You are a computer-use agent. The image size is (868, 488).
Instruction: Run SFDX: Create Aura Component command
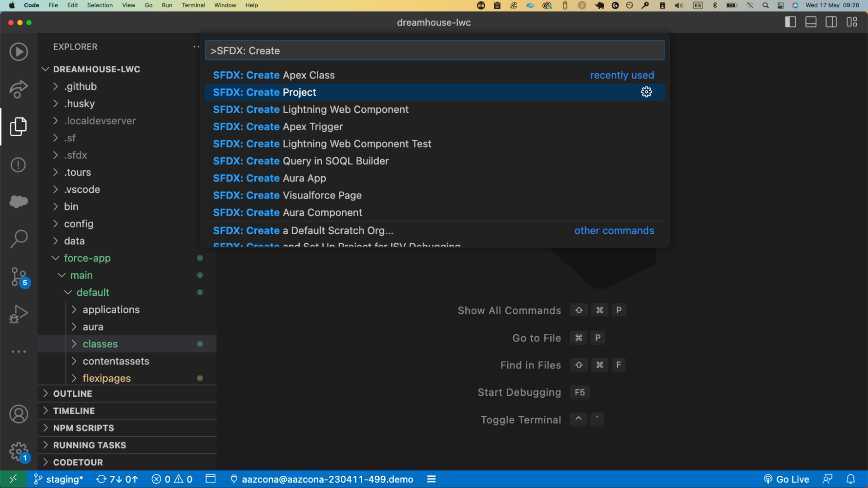click(x=434, y=212)
